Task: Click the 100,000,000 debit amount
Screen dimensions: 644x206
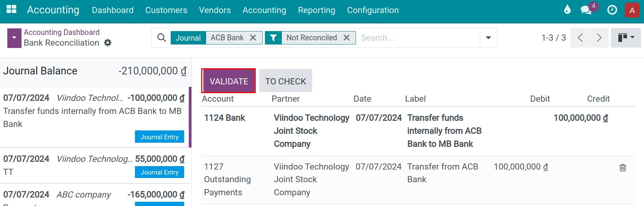Action: pyautogui.click(x=521, y=167)
